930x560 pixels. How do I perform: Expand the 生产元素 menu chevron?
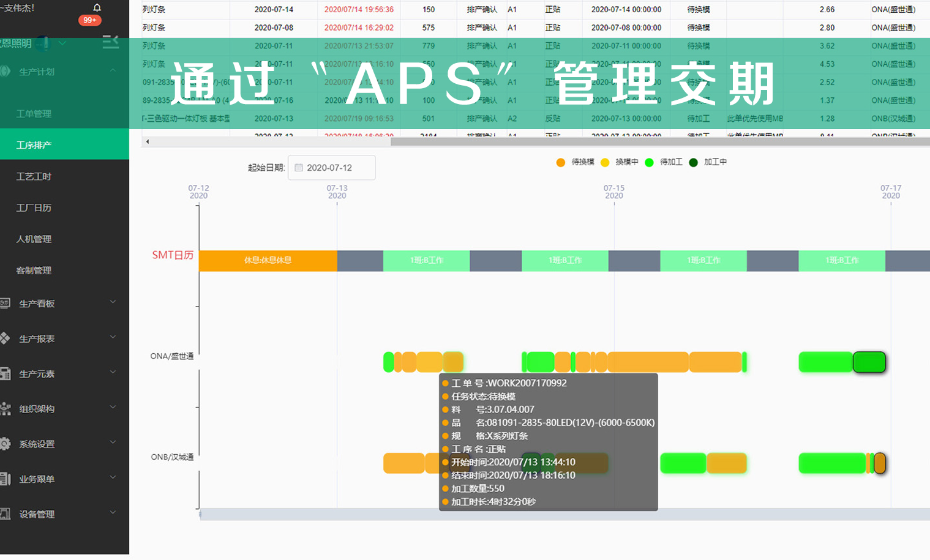point(113,372)
